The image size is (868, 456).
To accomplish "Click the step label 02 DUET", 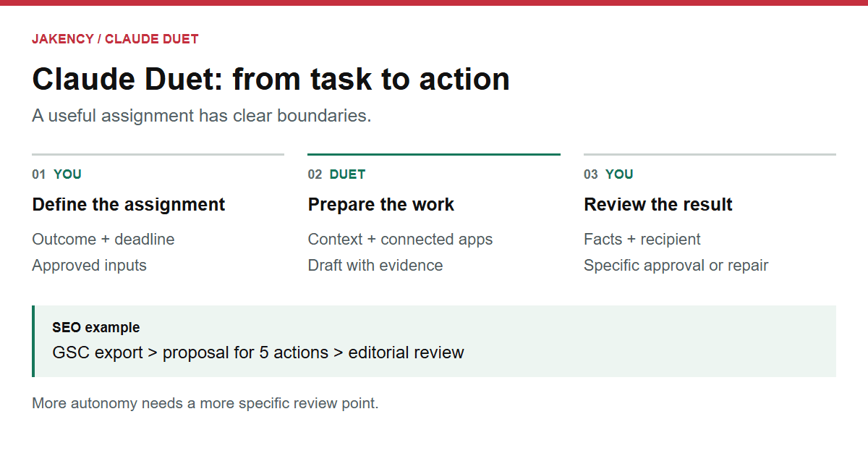I will click(x=337, y=174).
